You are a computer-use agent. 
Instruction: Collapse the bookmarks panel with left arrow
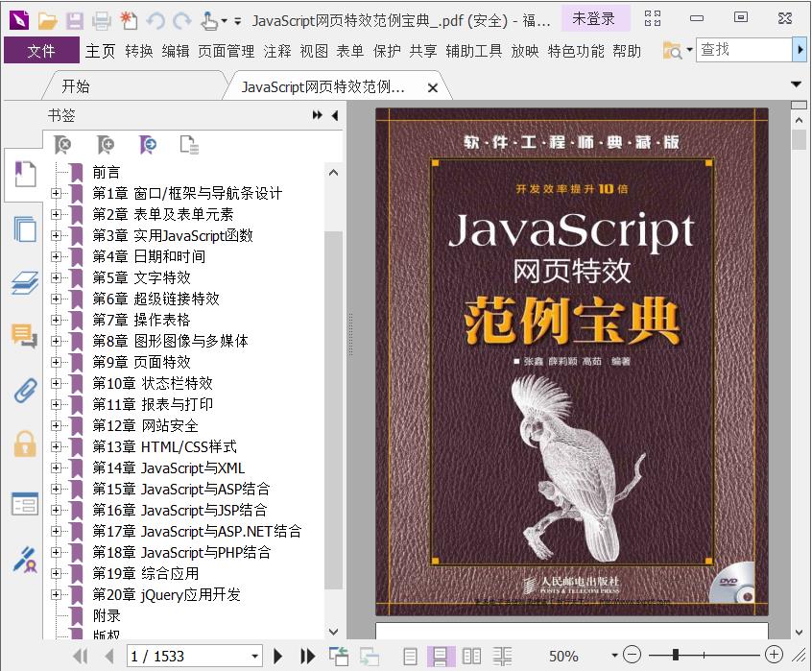(x=335, y=115)
